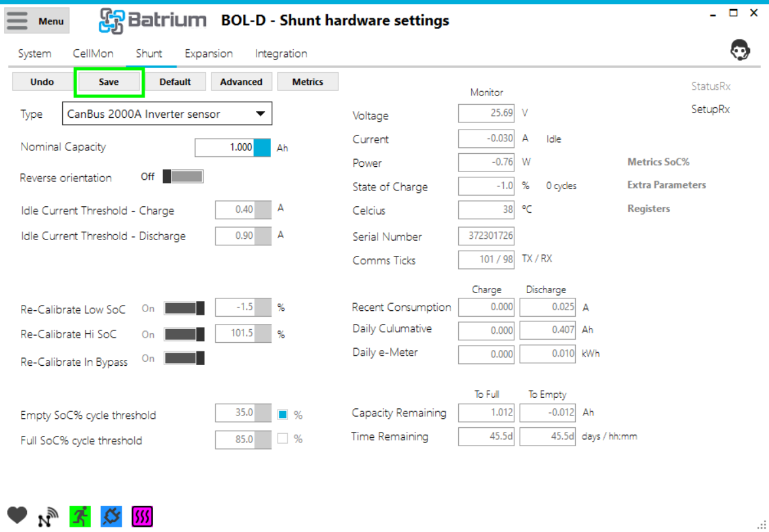The height and width of the screenshot is (532, 769).
Task: Click the Default button
Action: [175, 82]
